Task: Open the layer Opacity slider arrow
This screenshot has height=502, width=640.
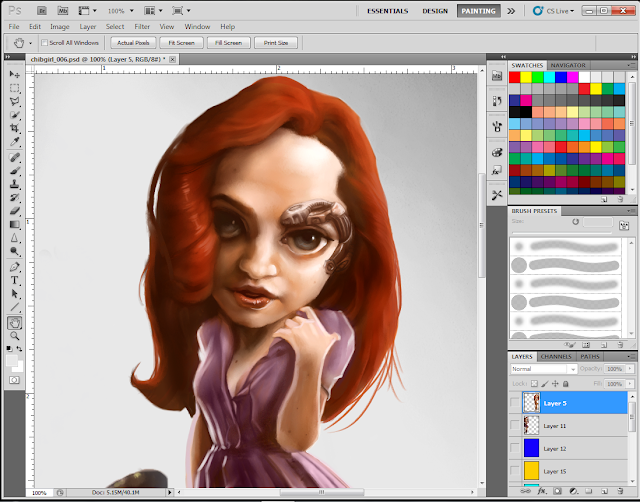Action: tap(632, 369)
